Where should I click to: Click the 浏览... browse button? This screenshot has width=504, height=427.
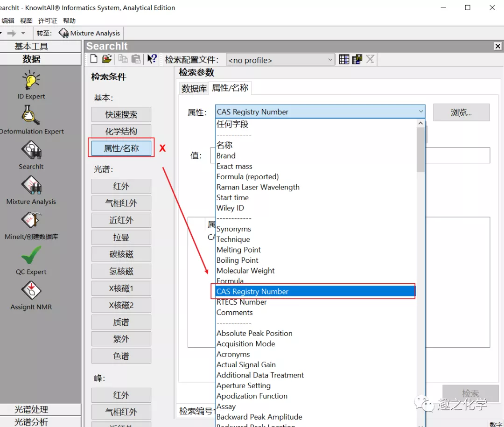[461, 112]
